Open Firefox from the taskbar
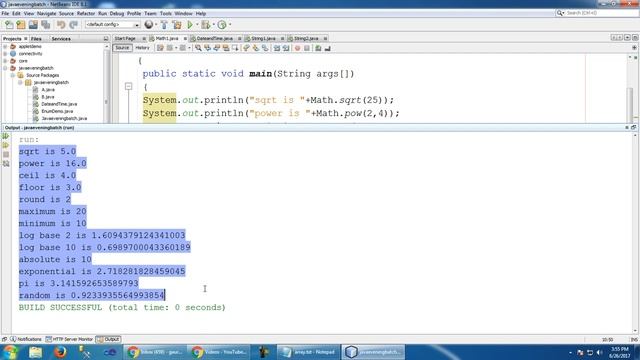The width and height of the screenshot is (640, 360). (x=60, y=352)
